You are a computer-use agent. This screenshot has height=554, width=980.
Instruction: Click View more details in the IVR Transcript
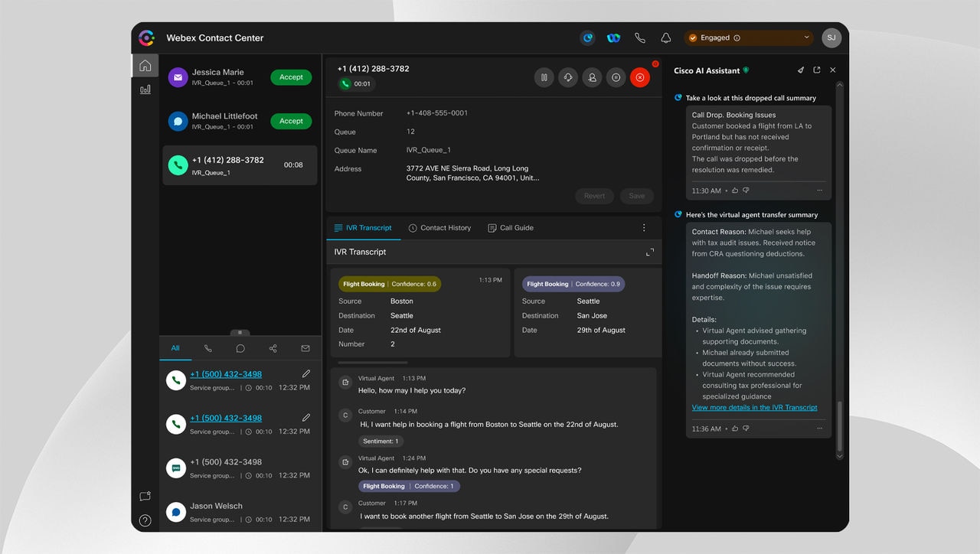pyautogui.click(x=754, y=407)
